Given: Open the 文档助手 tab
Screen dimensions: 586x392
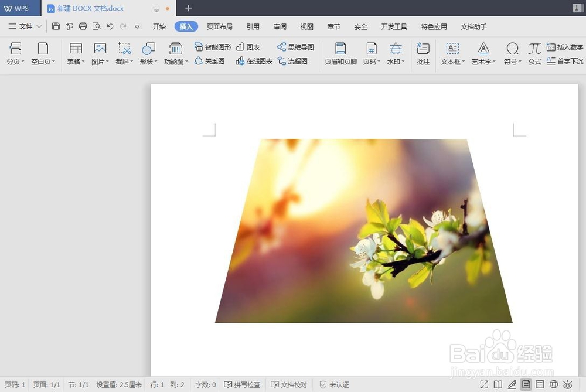Looking at the screenshot, I should point(474,26).
